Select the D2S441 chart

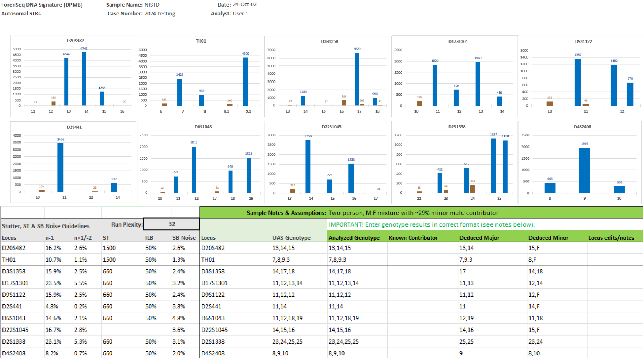[73, 162]
